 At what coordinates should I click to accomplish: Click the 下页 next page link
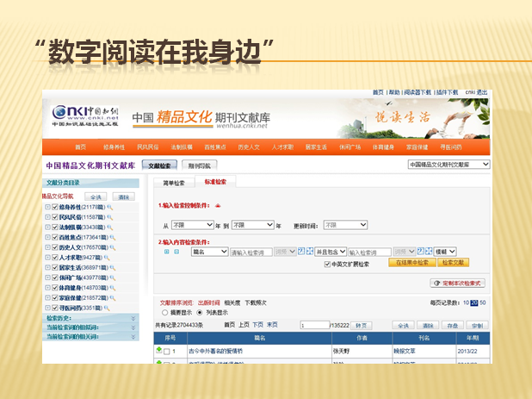point(257,325)
